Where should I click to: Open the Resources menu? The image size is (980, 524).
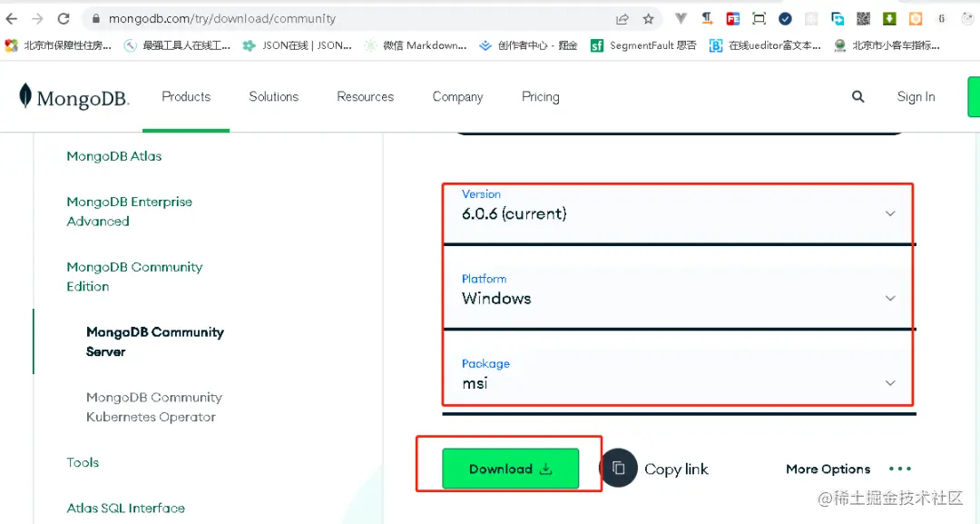[366, 96]
